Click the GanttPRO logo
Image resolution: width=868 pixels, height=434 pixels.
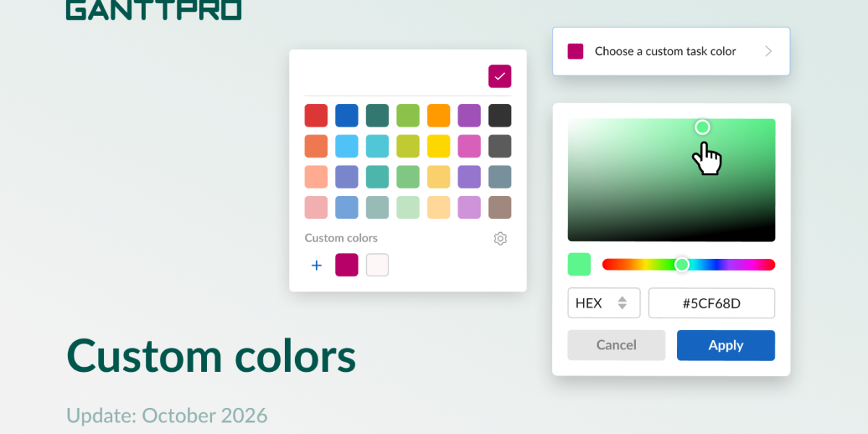click(x=153, y=9)
